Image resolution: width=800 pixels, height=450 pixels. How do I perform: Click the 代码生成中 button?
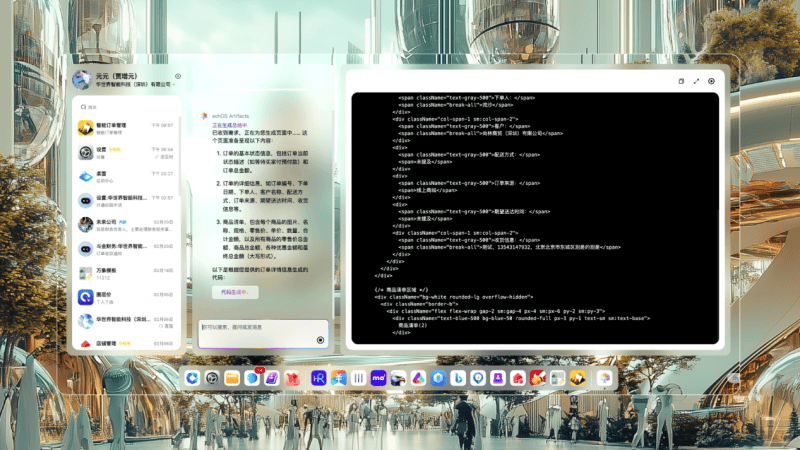[x=235, y=292]
